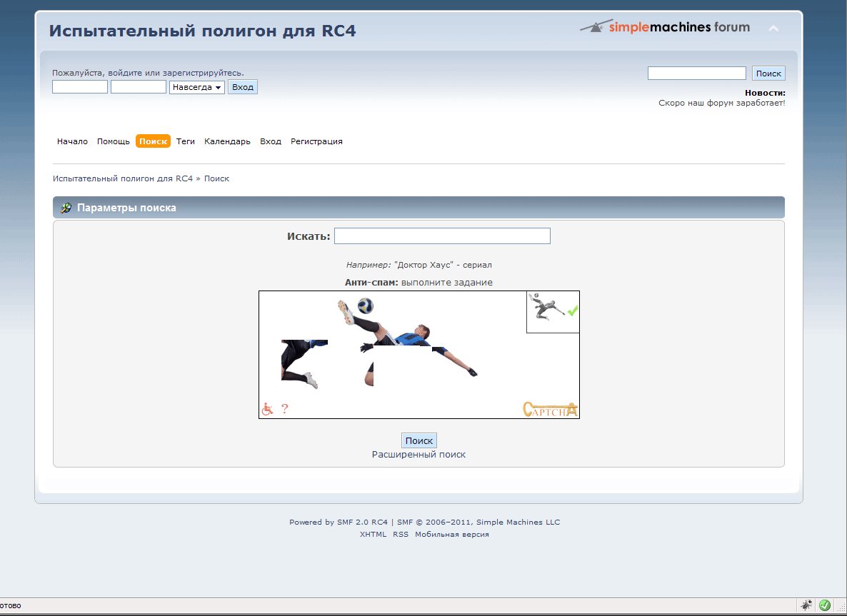Open the Навсегда session length dropdown

(x=196, y=87)
